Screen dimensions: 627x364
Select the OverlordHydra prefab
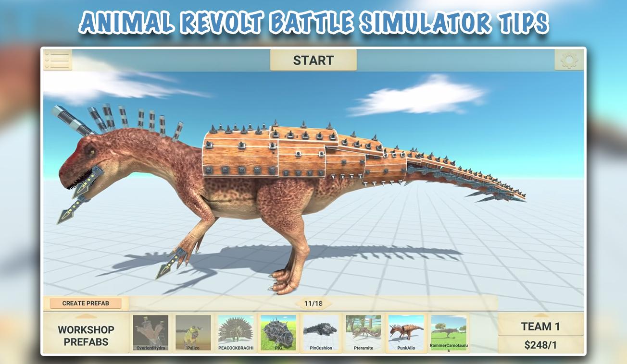tap(150, 333)
